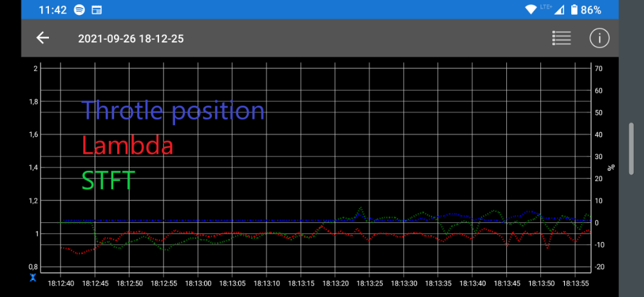Tap the calendar notification icon in status bar
This screenshot has height=297, width=644.
click(97, 10)
